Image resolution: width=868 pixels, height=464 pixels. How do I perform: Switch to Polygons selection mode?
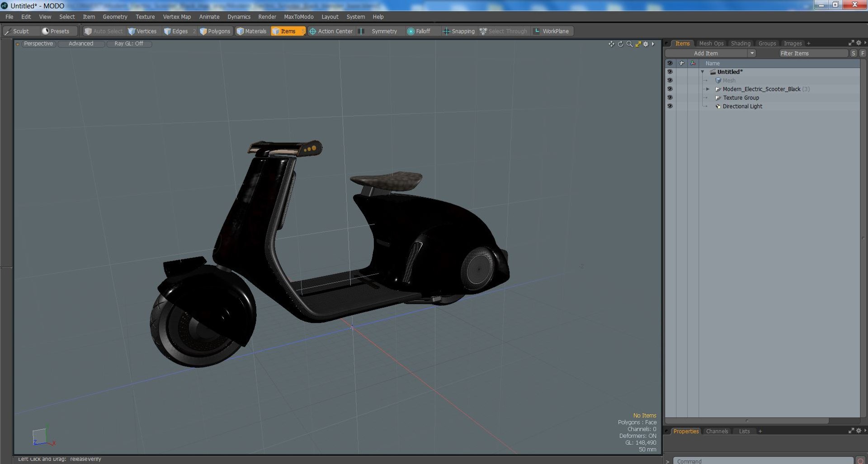coord(216,31)
